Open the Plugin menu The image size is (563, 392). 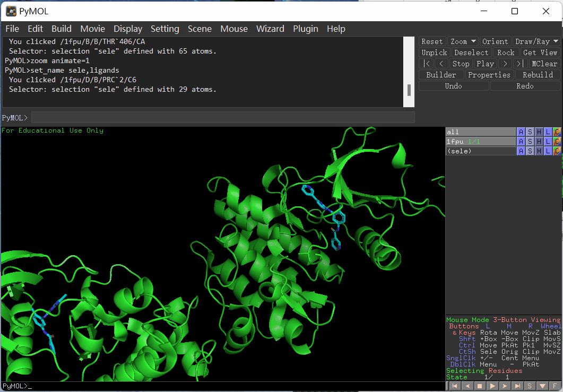pos(306,29)
